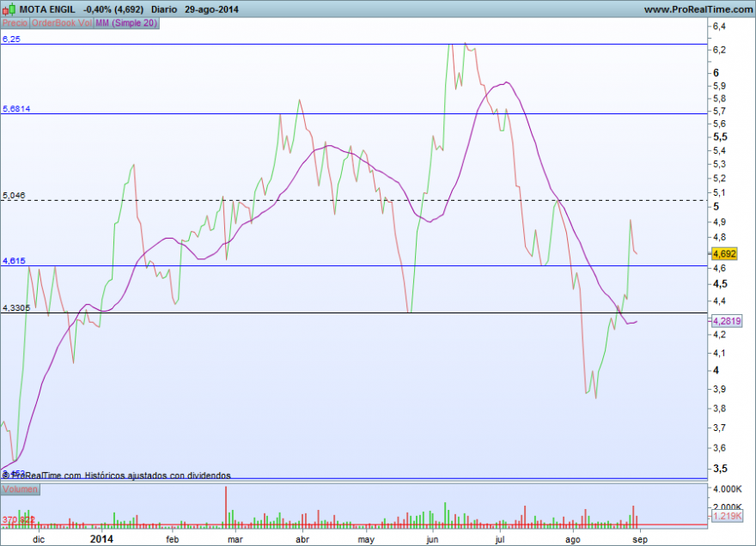Open the www.ProRealTime.com link
Viewport: 756px width, 546px height.
coord(698,9)
